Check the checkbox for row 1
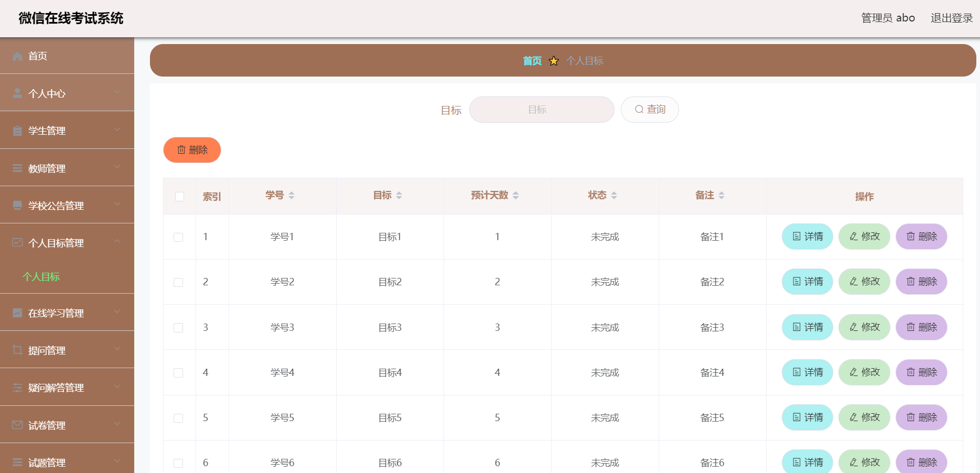 coord(178,237)
